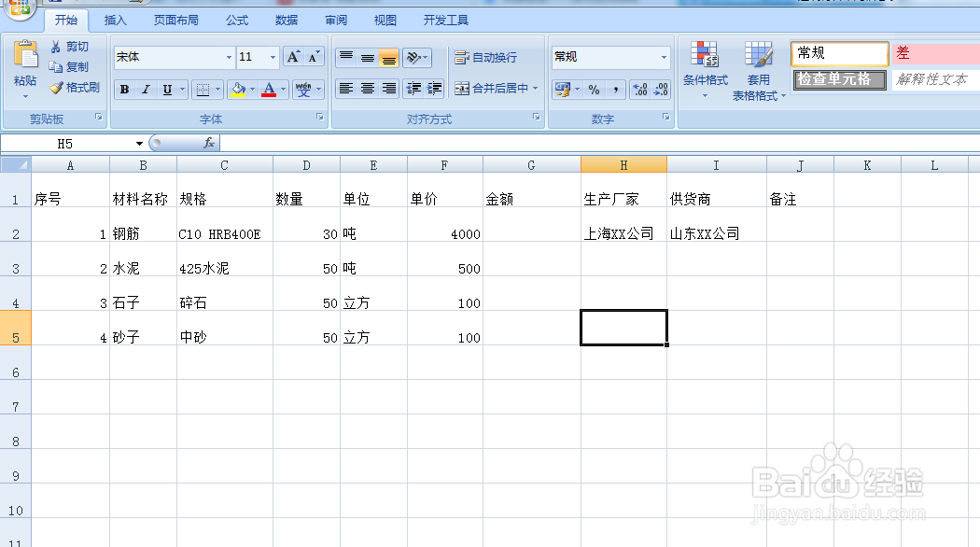Open the 宋体 font name dropdown
The width and height of the screenshot is (980, 547).
point(231,57)
